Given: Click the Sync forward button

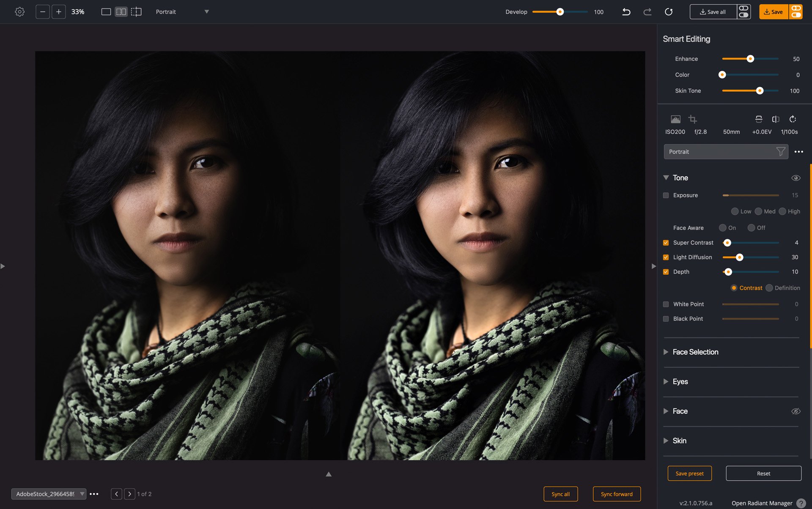Looking at the screenshot, I should pos(616,494).
